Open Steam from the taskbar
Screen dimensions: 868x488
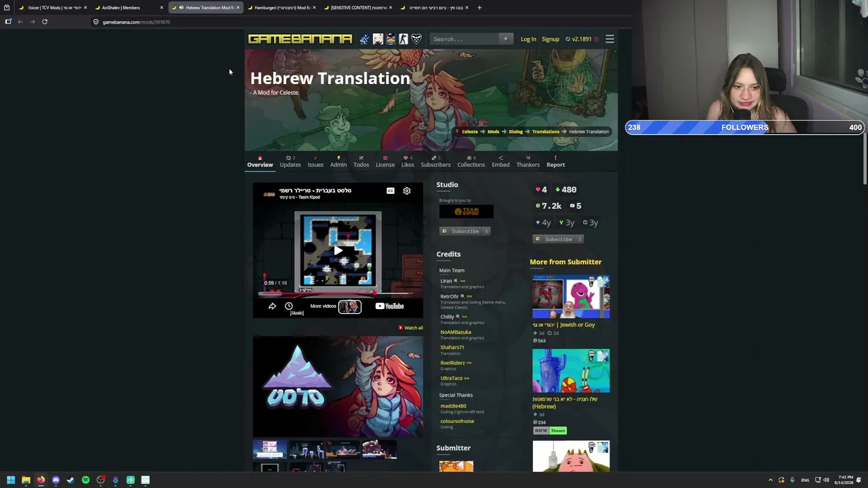pyautogui.click(x=71, y=480)
